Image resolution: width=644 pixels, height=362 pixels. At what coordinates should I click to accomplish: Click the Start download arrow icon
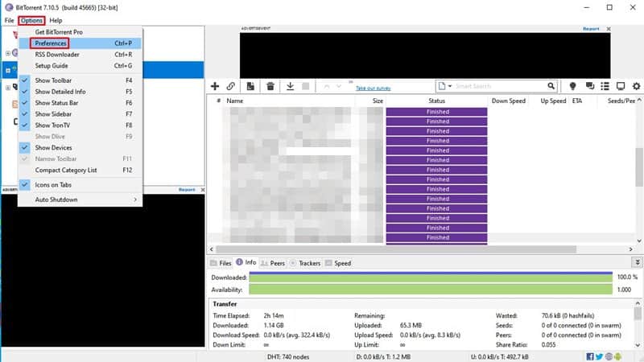click(290, 86)
